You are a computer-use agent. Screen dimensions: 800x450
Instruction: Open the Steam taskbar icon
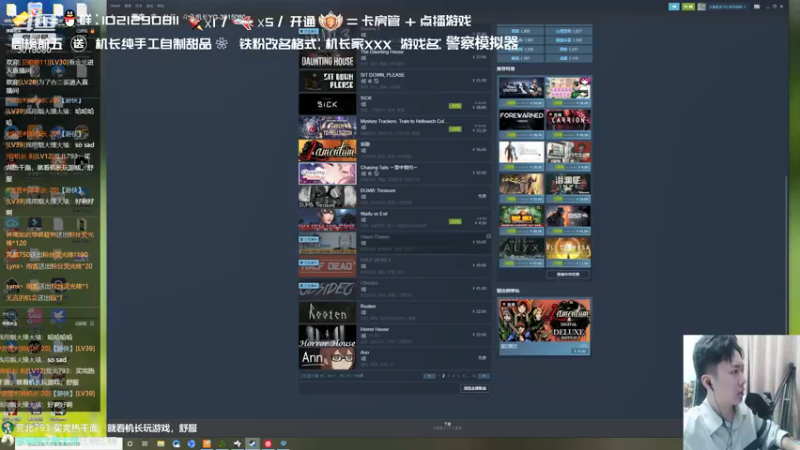pyautogui.click(x=253, y=443)
